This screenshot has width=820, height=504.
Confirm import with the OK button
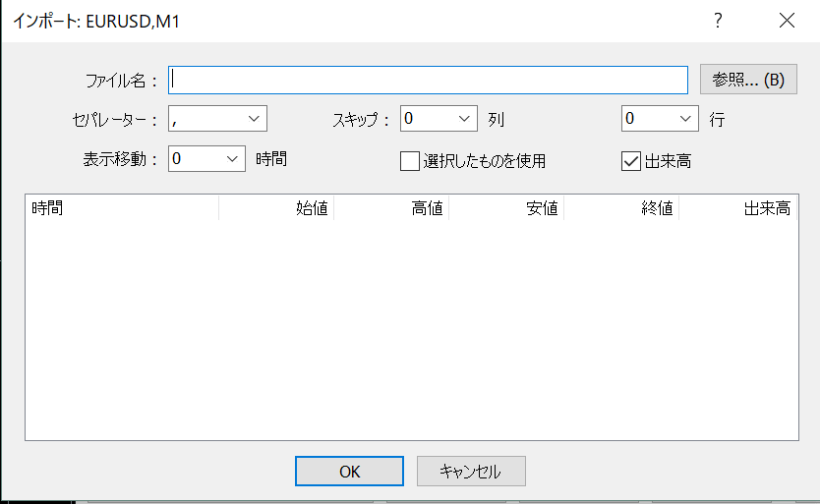pyautogui.click(x=349, y=472)
